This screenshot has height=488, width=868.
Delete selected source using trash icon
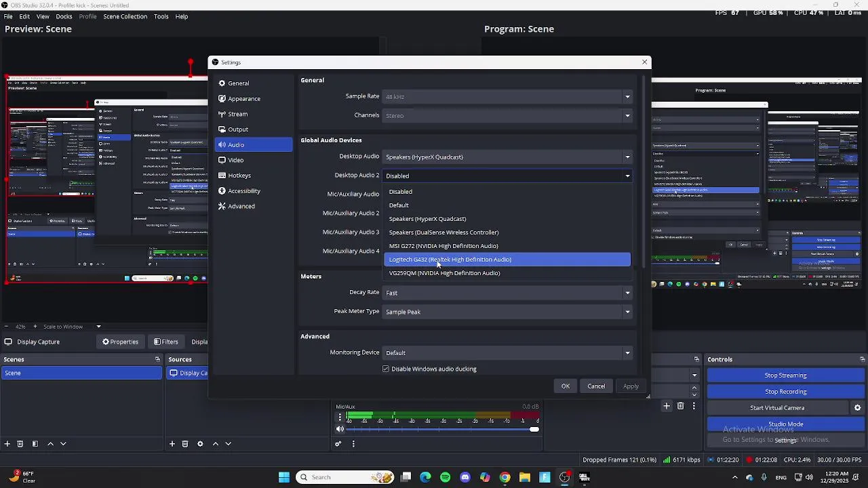185,444
